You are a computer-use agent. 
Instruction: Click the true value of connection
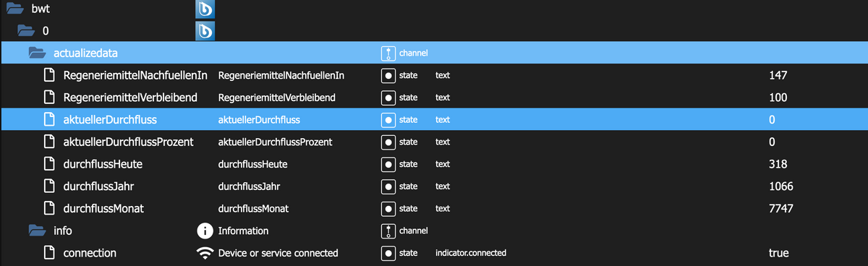[778, 253]
